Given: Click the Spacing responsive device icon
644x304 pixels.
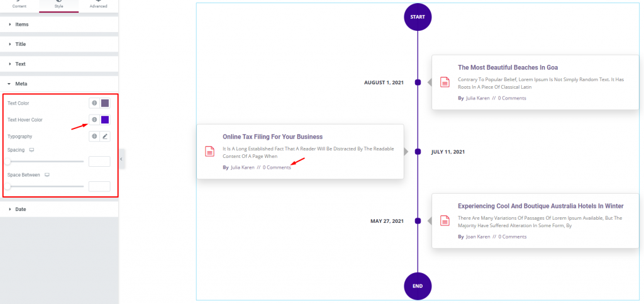Looking at the screenshot, I should click(31, 150).
